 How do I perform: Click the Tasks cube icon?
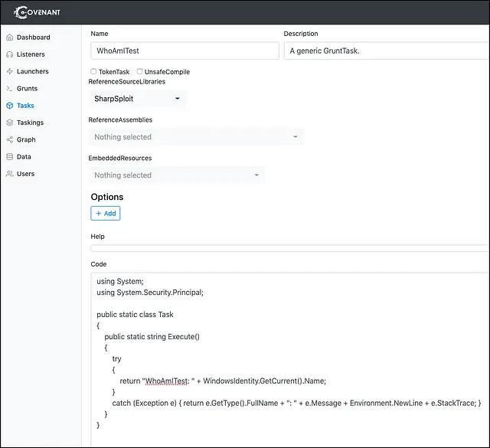pyautogui.click(x=10, y=106)
